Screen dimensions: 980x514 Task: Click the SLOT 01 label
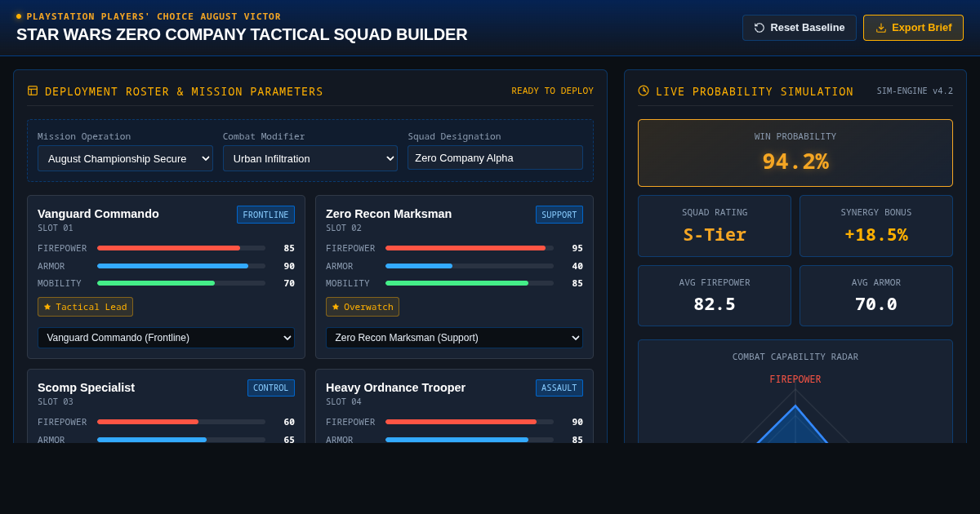click(56, 228)
